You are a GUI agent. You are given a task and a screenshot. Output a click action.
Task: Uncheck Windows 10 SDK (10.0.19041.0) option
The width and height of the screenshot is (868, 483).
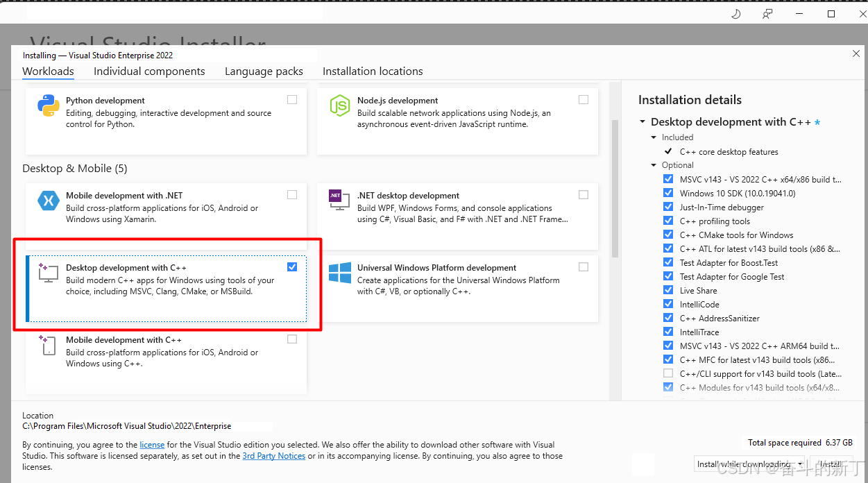(x=668, y=193)
